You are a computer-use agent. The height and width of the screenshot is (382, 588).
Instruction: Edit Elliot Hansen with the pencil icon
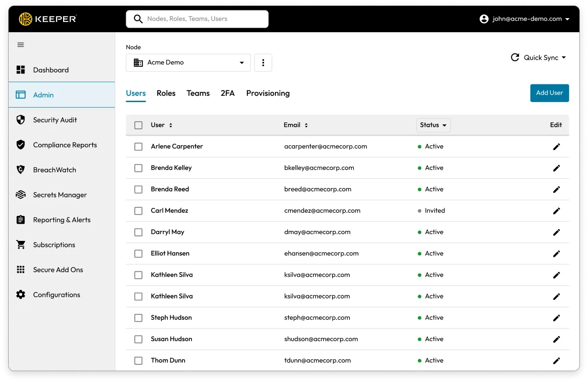click(557, 254)
